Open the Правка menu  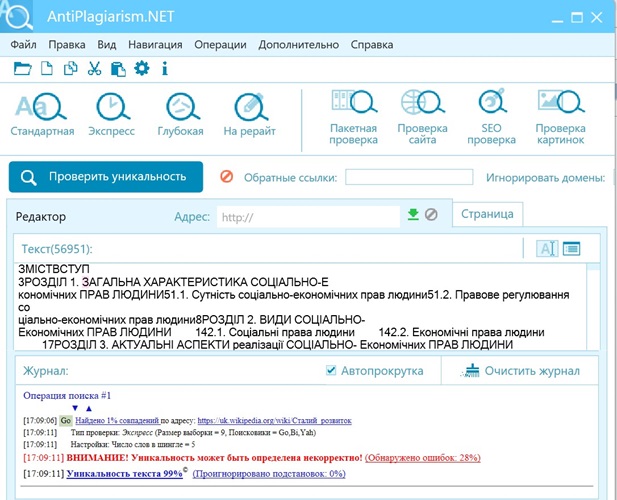(67, 44)
